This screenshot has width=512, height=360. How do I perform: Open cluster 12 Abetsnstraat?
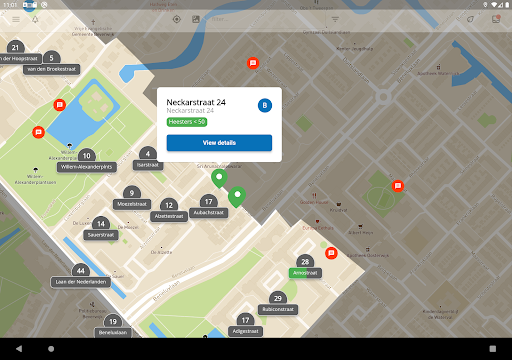click(x=169, y=210)
